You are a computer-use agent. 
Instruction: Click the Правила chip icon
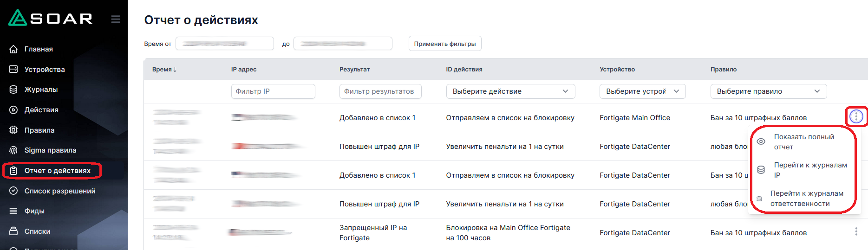pos(13,130)
